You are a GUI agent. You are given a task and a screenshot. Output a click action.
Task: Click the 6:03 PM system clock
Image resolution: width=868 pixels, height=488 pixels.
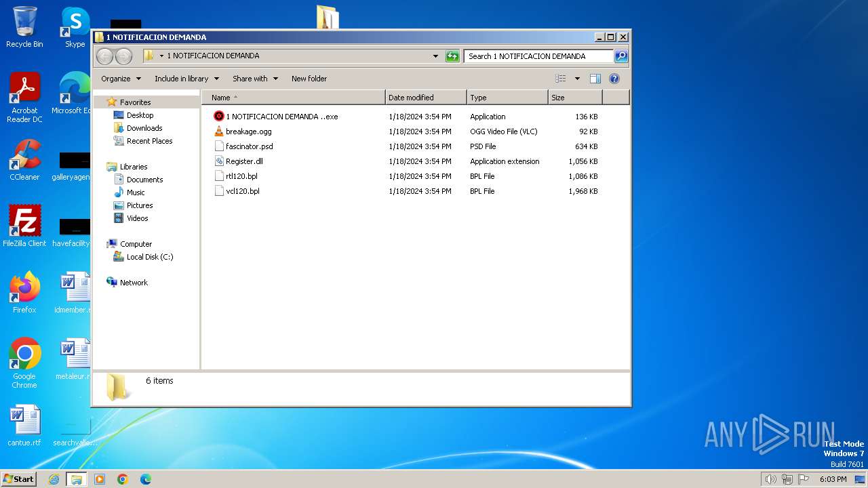833,479
